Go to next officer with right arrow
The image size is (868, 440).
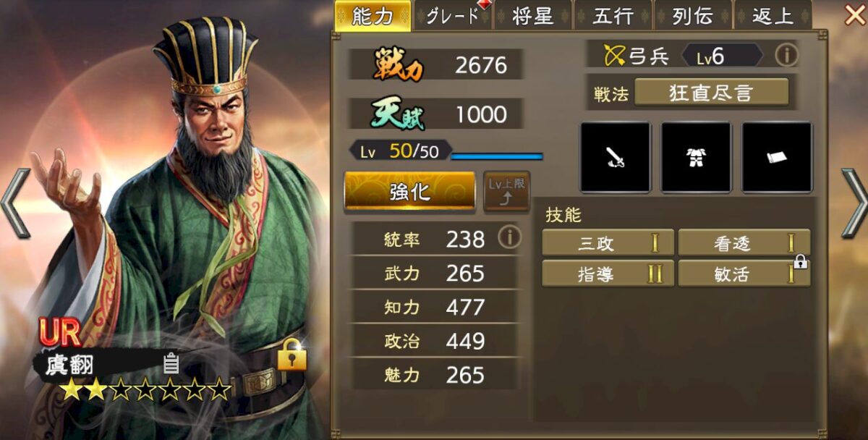[854, 203]
